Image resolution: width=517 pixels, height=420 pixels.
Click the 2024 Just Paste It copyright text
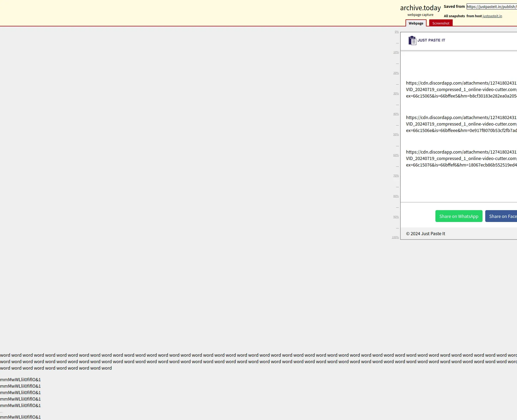(425, 234)
